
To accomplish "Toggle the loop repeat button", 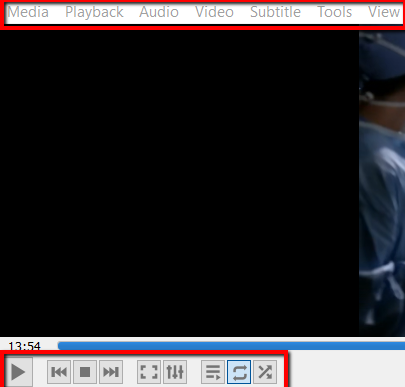I will click(x=239, y=372).
